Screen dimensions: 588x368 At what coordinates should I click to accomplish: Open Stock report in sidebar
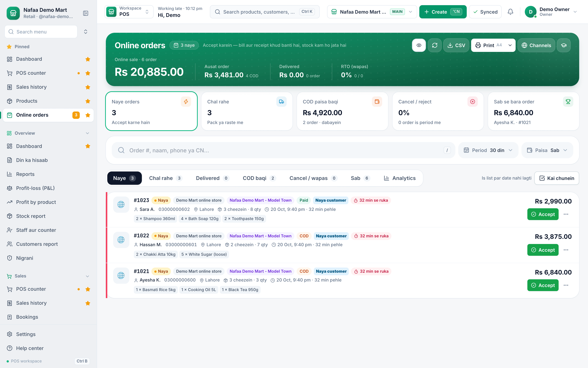48,216
